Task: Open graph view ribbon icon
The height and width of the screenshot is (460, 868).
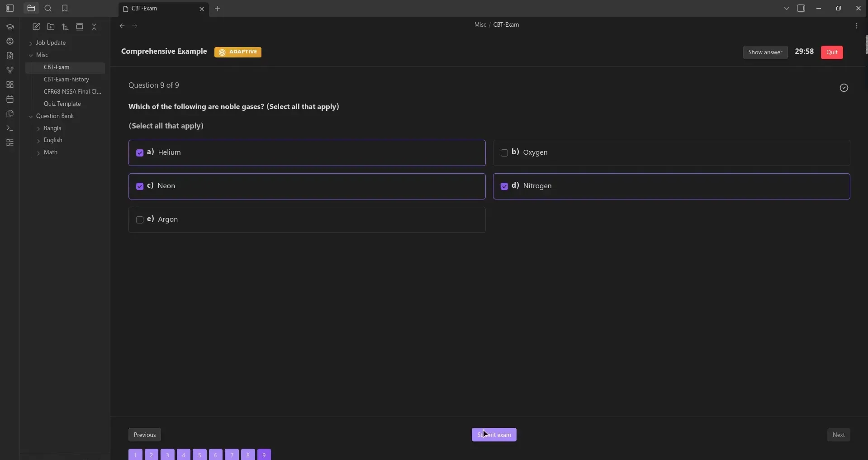Action: click(x=10, y=70)
